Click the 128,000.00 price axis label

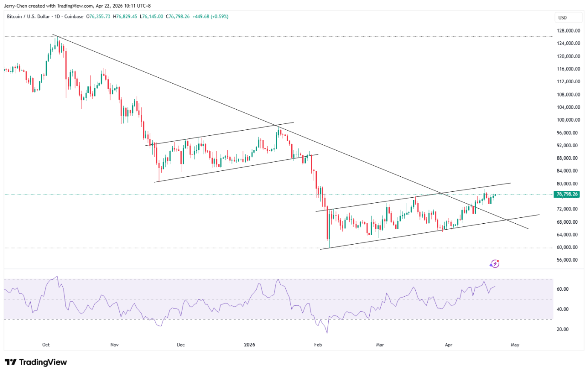(x=568, y=31)
